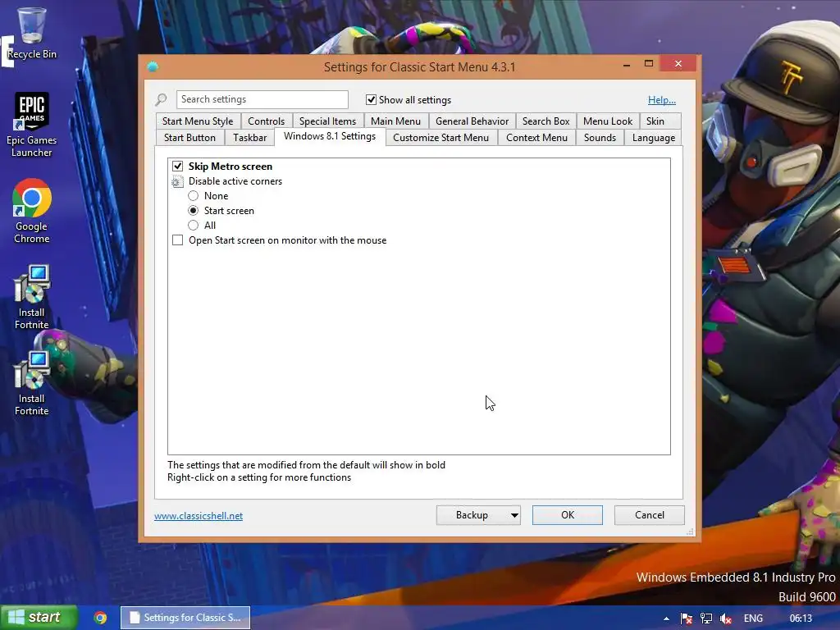Open the Special Items tab
Viewport: 840px width, 630px height.
pos(328,121)
